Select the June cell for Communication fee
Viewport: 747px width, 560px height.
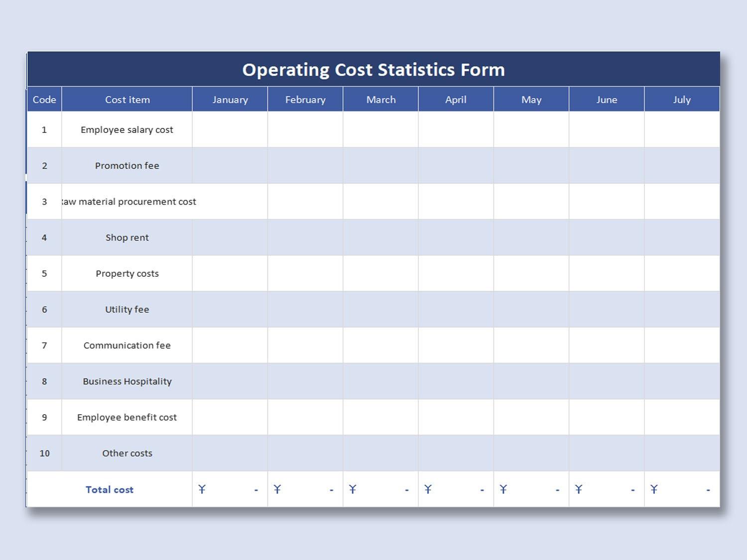[x=607, y=345]
